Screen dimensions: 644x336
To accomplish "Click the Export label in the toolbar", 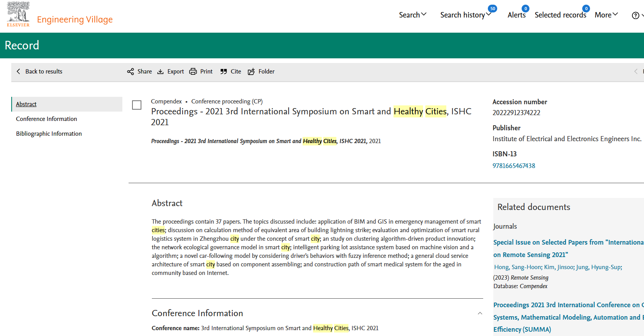I will click(176, 72).
